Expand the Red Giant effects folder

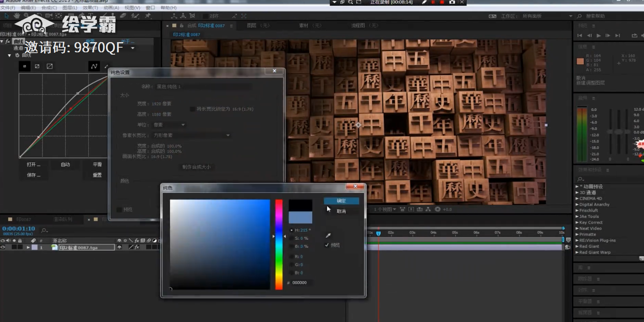(x=577, y=246)
